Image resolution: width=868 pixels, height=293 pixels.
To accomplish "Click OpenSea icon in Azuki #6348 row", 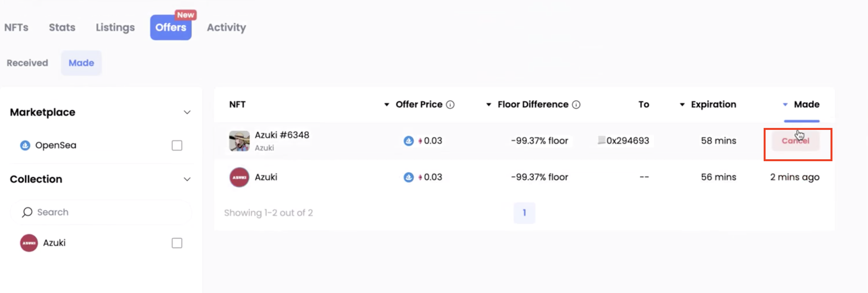I will coord(408,141).
